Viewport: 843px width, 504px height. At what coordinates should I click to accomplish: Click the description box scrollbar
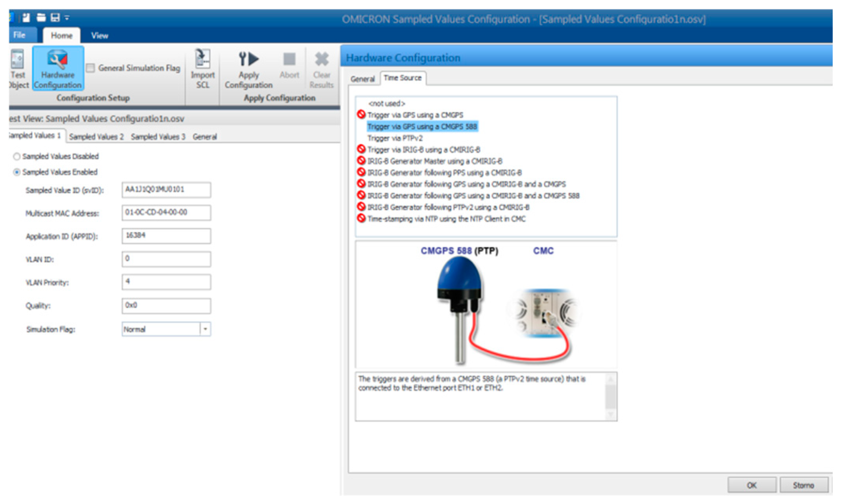[x=610, y=397]
